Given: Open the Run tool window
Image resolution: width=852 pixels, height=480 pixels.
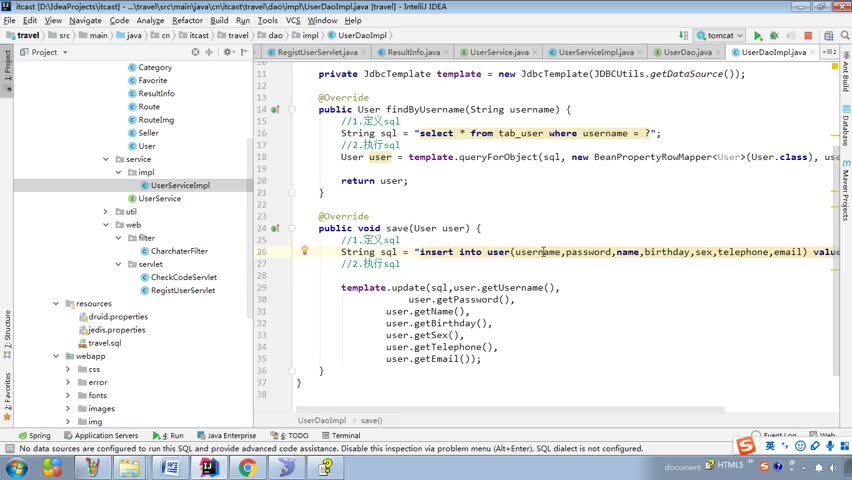Looking at the screenshot, I should (168, 435).
